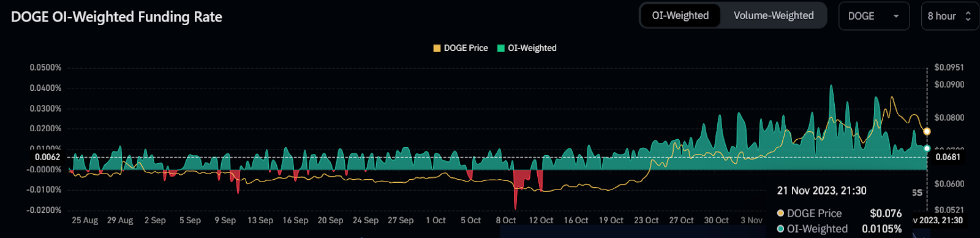Viewport: 980px width, 238px height.
Task: Click the 0.0500% funding rate axis label
Action: (45, 67)
